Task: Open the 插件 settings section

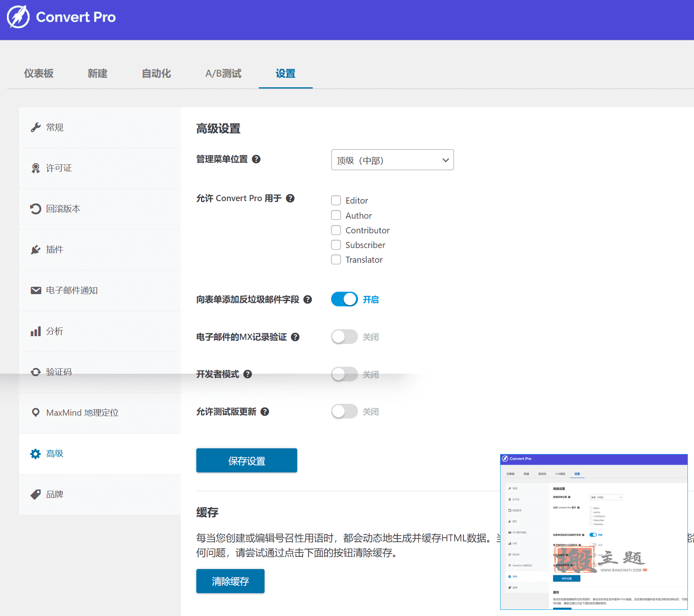Action: coord(100,250)
